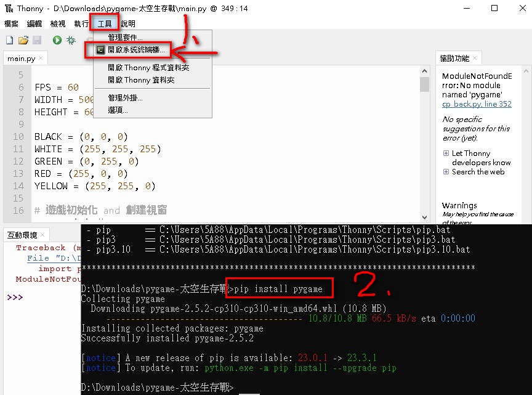
Task: Close the 互動環境 tab
Action: (x=42, y=235)
